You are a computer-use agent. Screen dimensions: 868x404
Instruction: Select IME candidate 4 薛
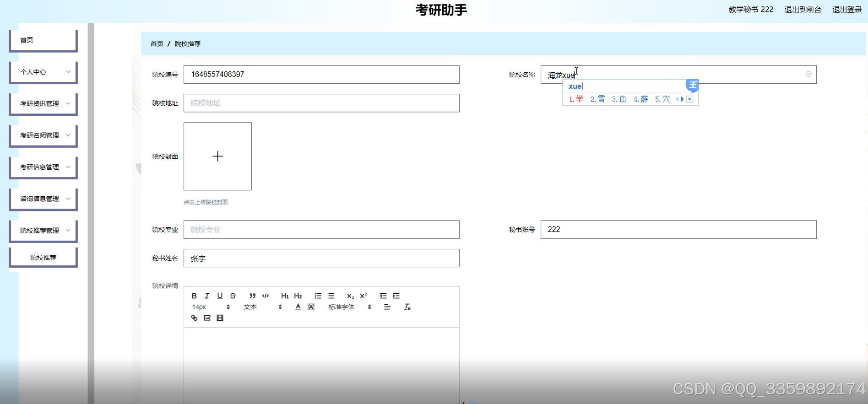640,99
